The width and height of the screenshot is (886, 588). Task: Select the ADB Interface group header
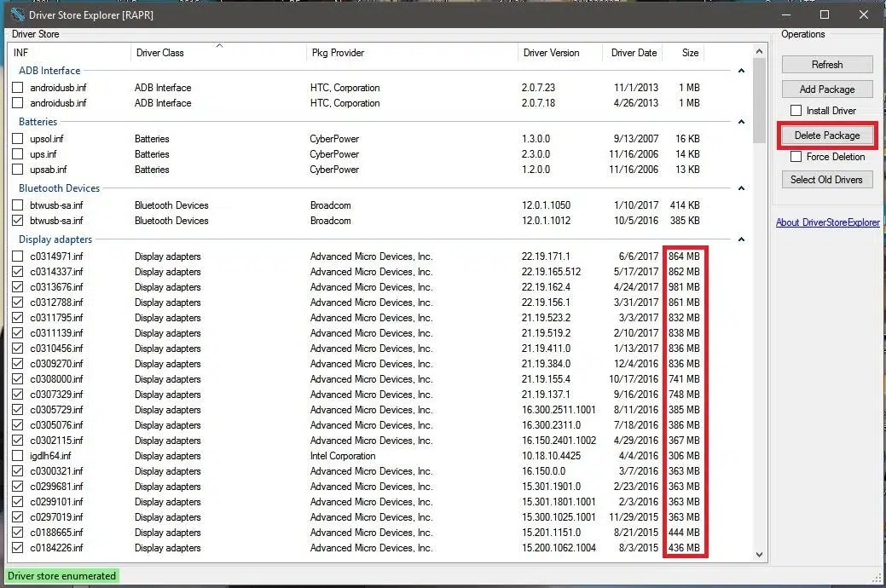[49, 71]
